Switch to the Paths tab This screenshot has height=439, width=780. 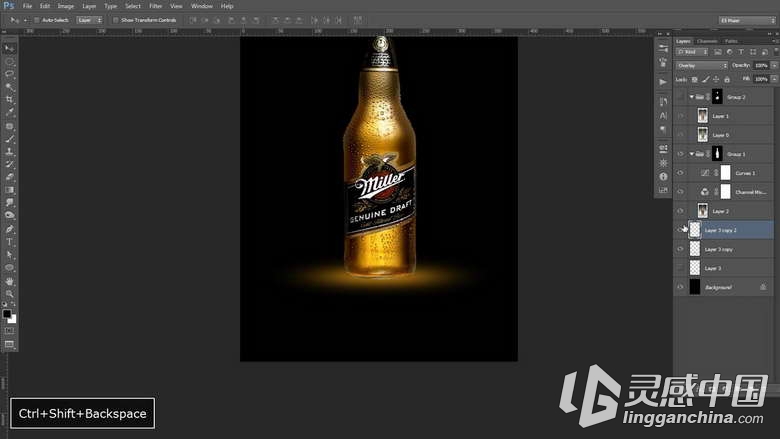click(x=731, y=41)
